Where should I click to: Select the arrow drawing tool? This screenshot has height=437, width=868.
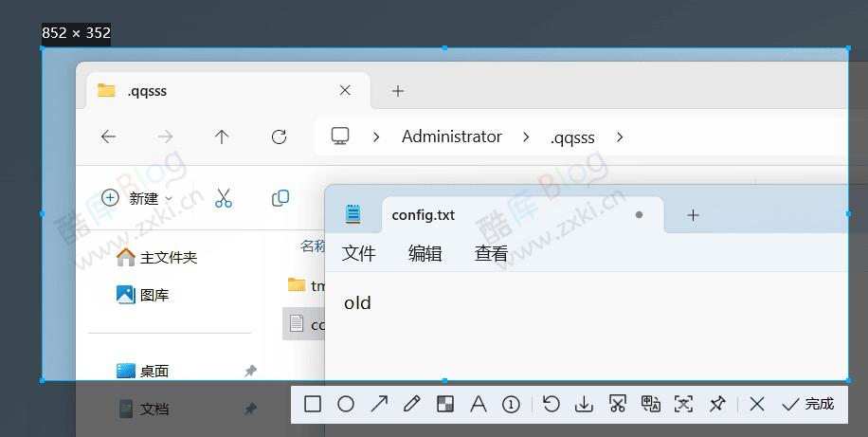point(379,405)
